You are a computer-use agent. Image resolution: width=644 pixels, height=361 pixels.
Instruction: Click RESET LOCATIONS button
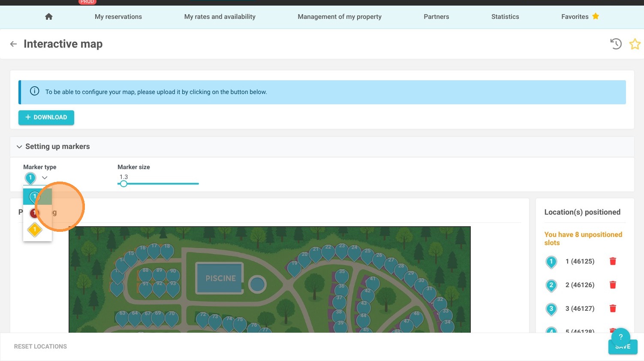pyautogui.click(x=40, y=346)
